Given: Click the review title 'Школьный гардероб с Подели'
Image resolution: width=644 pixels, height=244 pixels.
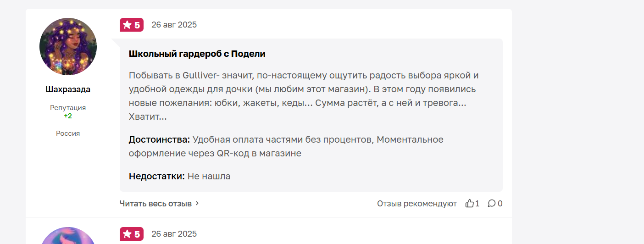Looking at the screenshot, I should (x=197, y=54).
